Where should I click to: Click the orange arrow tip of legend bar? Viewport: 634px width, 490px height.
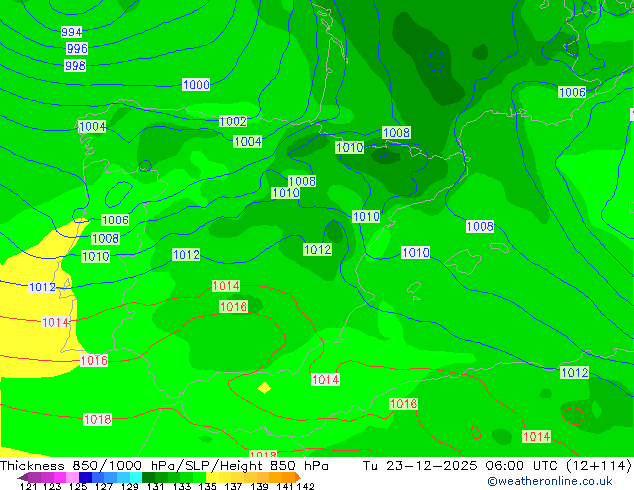pyautogui.click(x=298, y=478)
